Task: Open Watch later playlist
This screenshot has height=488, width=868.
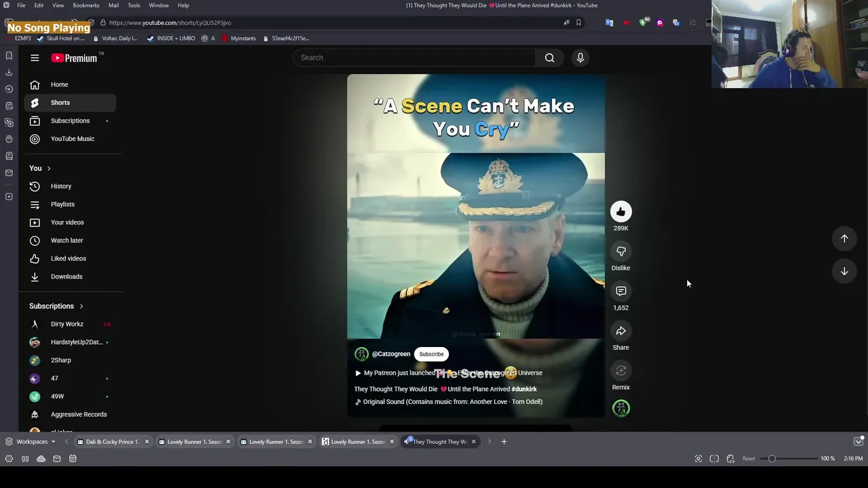Action: click(x=70, y=241)
